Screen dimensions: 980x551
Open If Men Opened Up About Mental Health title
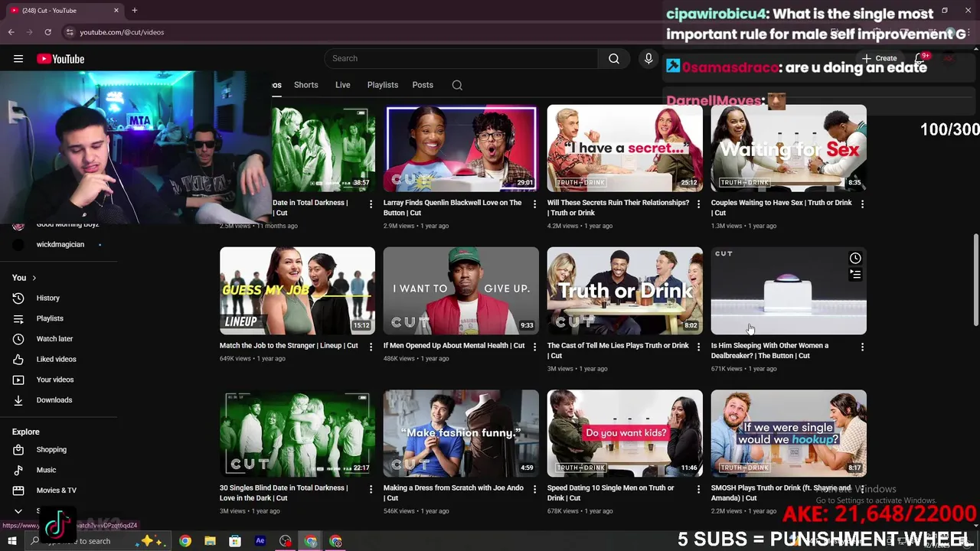click(454, 346)
